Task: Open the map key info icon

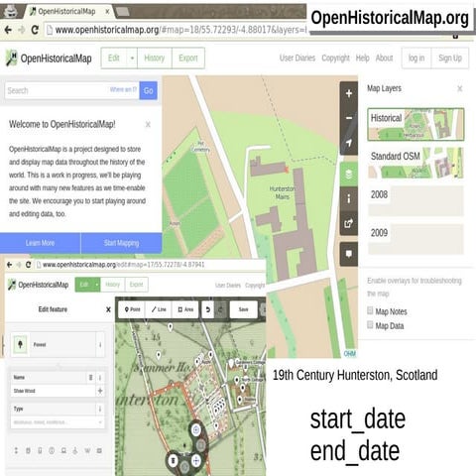Action: coord(349,198)
